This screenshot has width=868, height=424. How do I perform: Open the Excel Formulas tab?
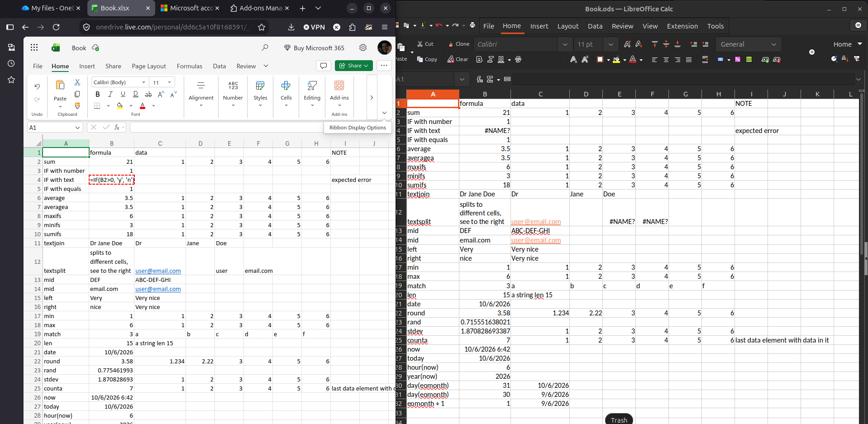pos(190,66)
